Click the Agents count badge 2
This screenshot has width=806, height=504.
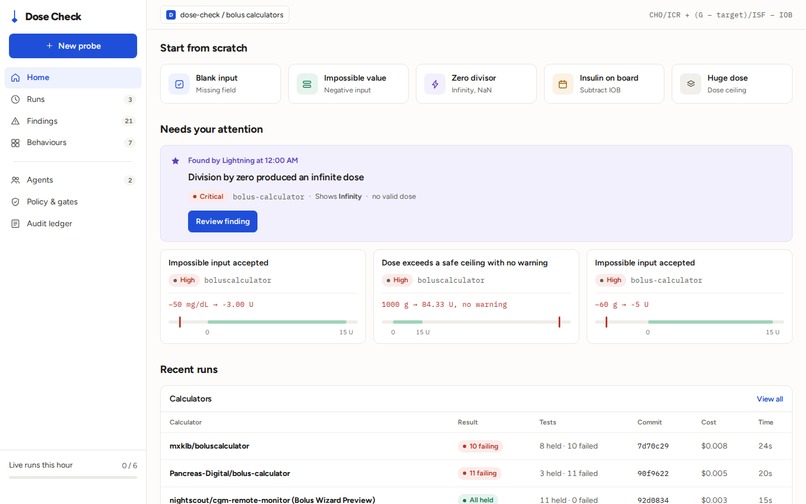(130, 180)
